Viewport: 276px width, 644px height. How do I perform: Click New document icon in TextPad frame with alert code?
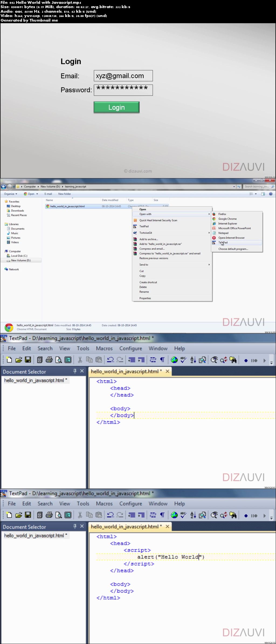pos(9,515)
